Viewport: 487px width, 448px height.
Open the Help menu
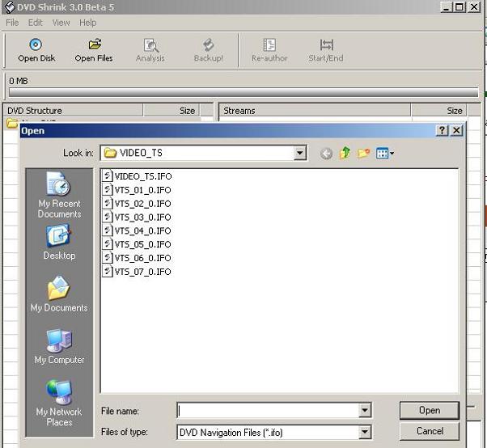[x=87, y=23]
